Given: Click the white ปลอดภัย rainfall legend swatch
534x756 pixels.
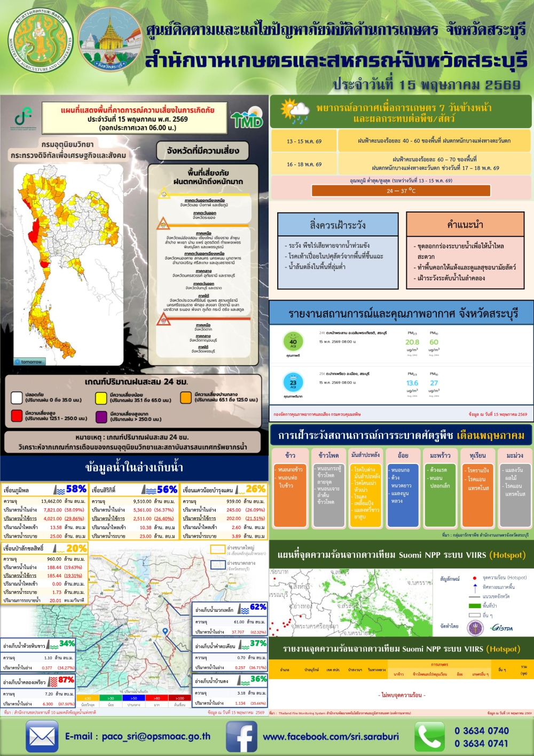Looking at the screenshot, I should coord(17,397).
